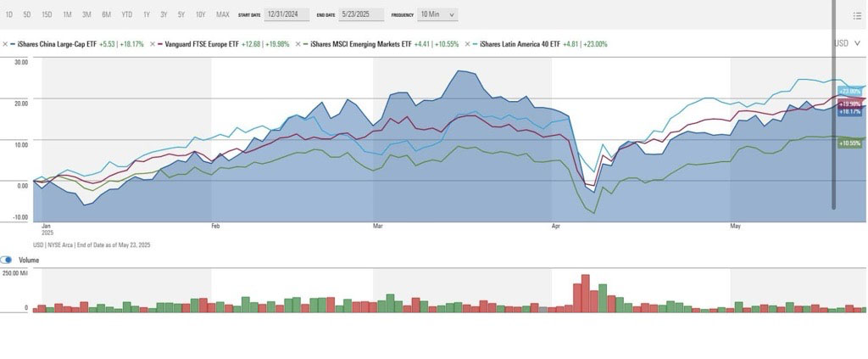Select the 10Y time range
The width and height of the screenshot is (868, 359).
point(200,15)
